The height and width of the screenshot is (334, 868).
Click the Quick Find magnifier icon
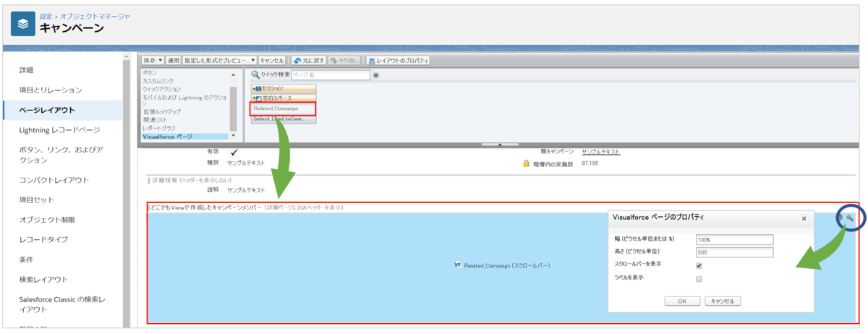(x=255, y=74)
